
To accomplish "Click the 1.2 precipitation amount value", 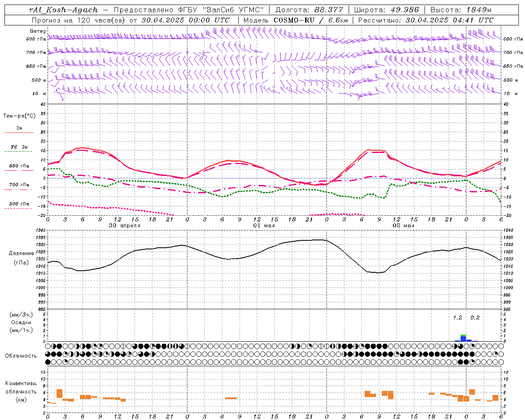I will [x=457, y=318].
